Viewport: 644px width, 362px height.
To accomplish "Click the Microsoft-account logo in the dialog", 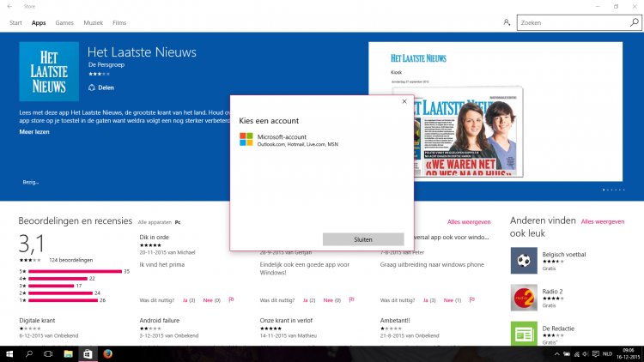I will [246, 140].
